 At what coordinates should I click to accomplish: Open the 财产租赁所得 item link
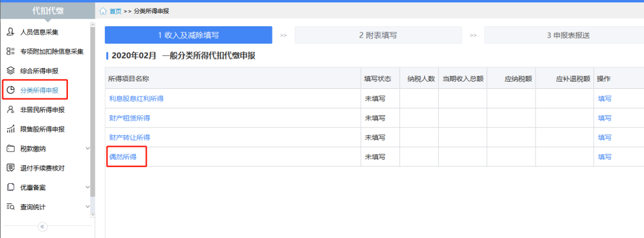[129, 118]
